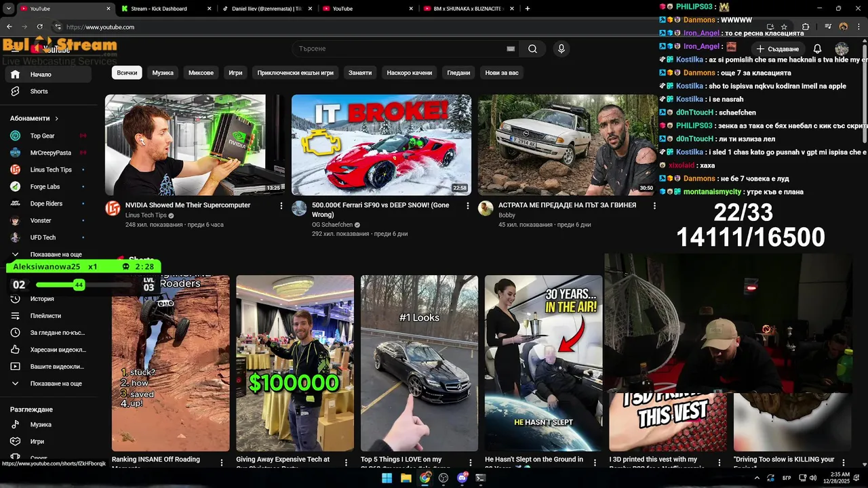Play the #1 Looks Mercedes short
Viewport: 868px width, 488px height.
(x=419, y=363)
